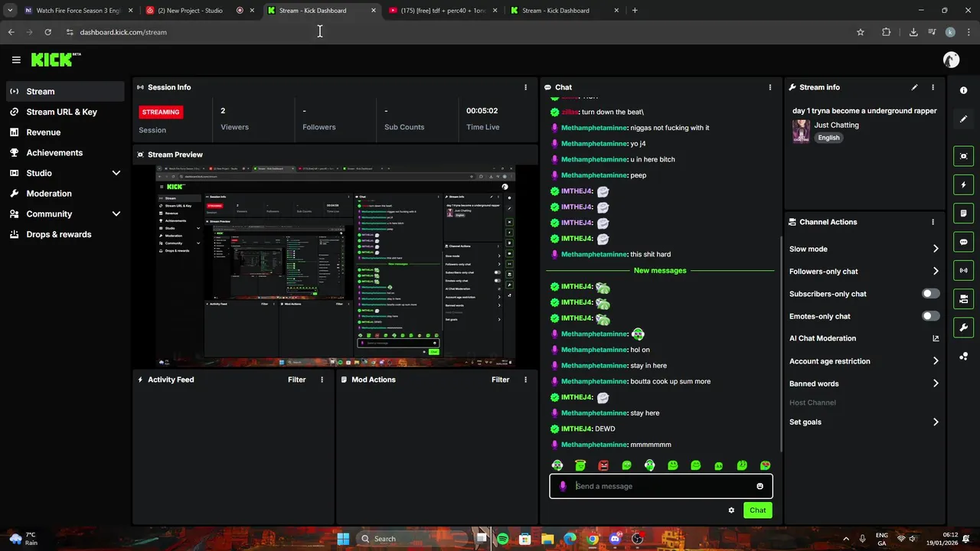Viewport: 980px width, 551px height.
Task: Open Chat panel three-dot options
Action: click(769, 87)
